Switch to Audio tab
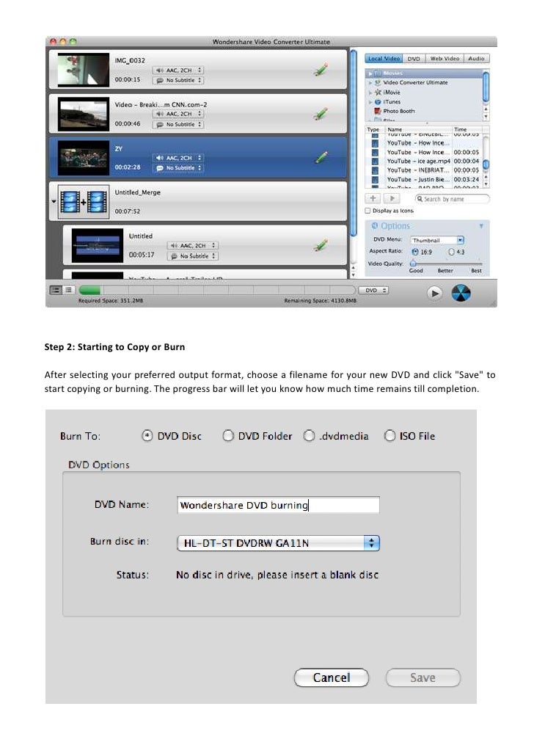 pos(476,58)
